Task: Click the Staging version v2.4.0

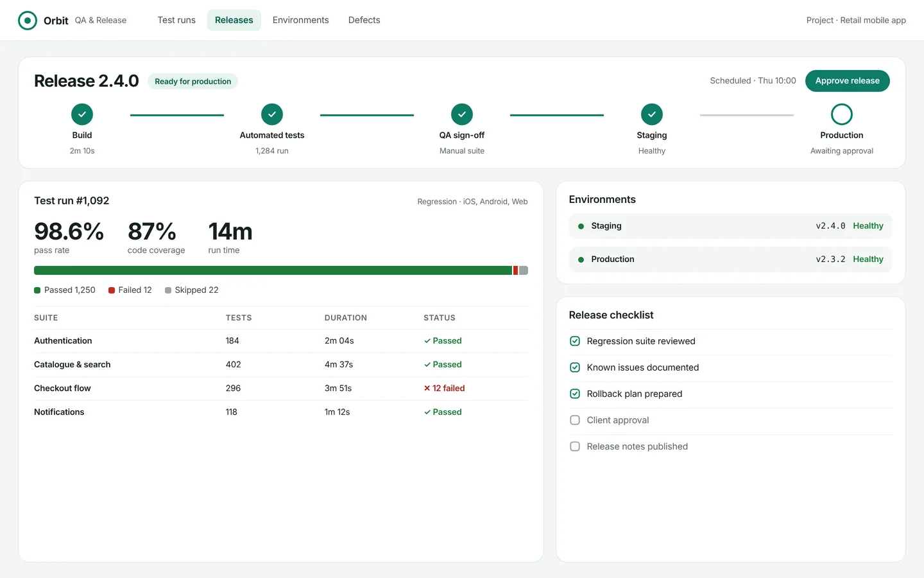Action: click(830, 226)
